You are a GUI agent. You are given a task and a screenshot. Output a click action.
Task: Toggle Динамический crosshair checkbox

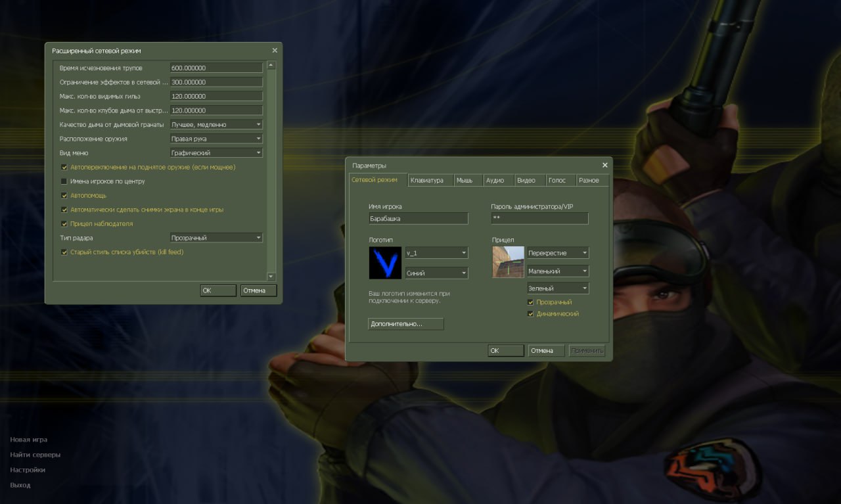click(531, 314)
